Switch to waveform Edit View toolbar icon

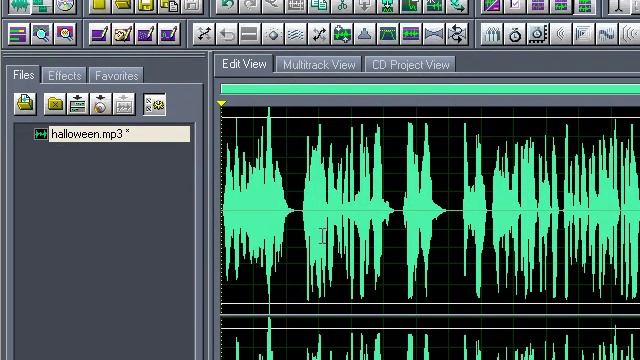(19, 6)
